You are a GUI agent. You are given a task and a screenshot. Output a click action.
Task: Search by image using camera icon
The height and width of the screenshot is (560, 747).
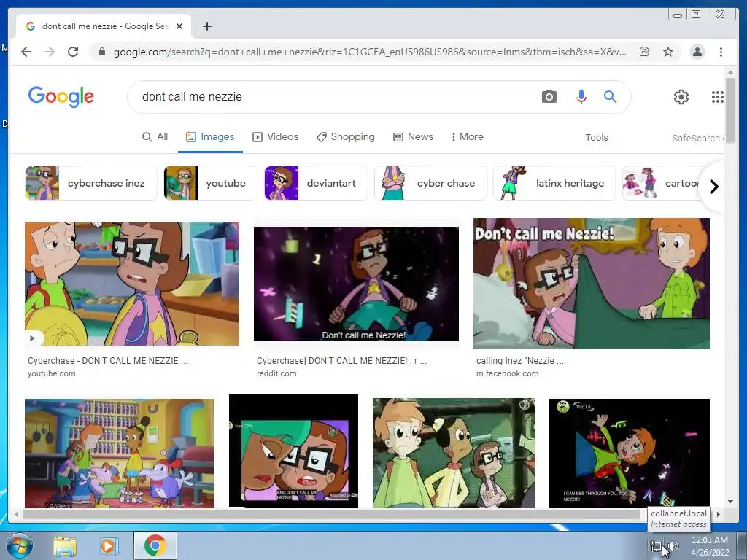[549, 97]
